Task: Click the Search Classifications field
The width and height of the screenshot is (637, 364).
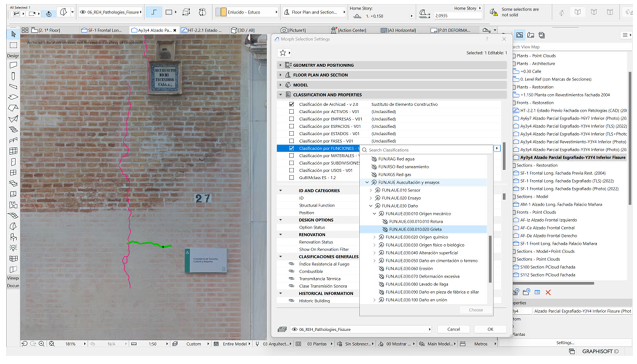Action: pyautogui.click(x=425, y=150)
